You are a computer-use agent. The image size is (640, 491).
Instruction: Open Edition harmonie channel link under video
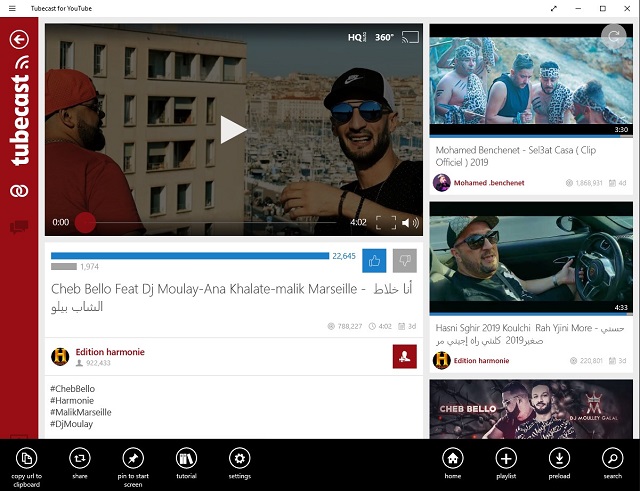pos(110,352)
